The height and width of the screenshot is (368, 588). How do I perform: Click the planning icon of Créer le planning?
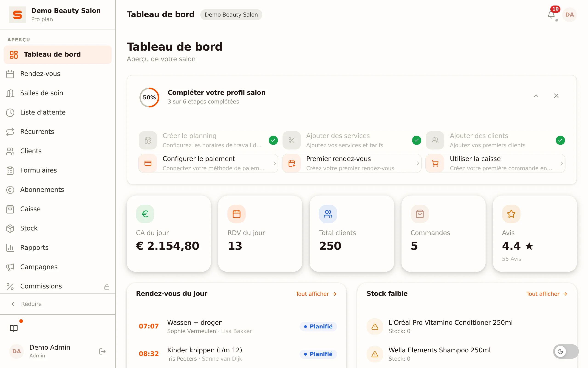pos(148,140)
